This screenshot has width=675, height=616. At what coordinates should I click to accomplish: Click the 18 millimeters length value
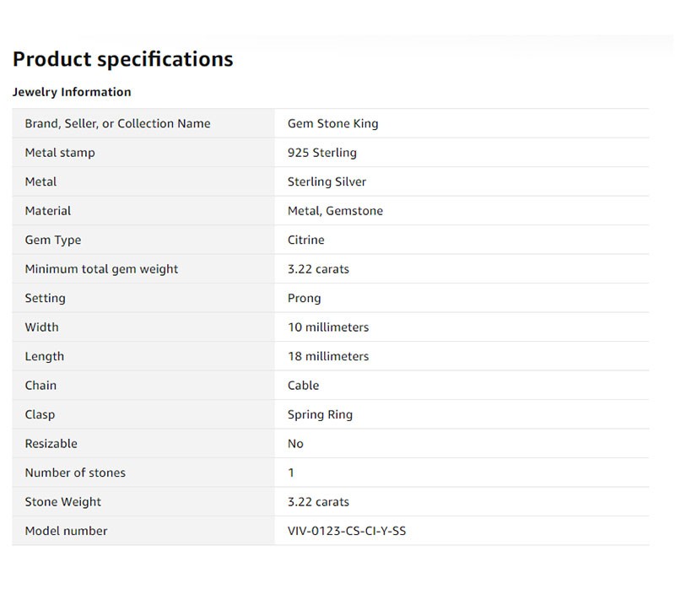[327, 356]
